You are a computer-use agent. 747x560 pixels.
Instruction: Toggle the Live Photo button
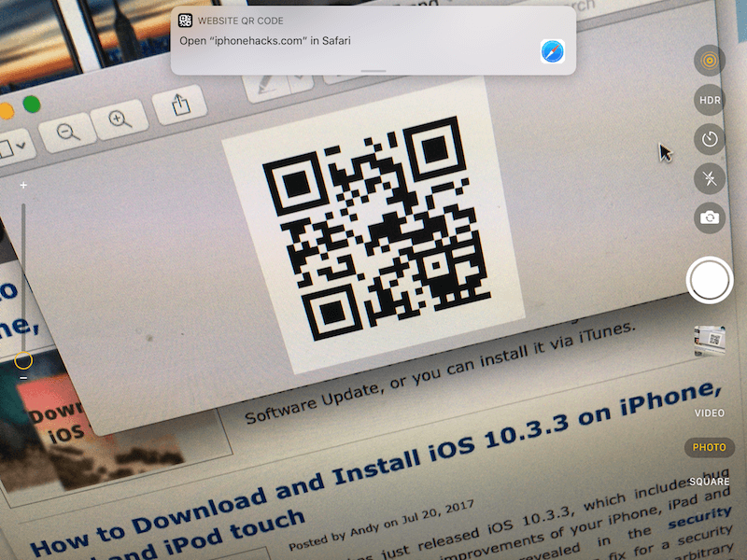click(x=710, y=61)
